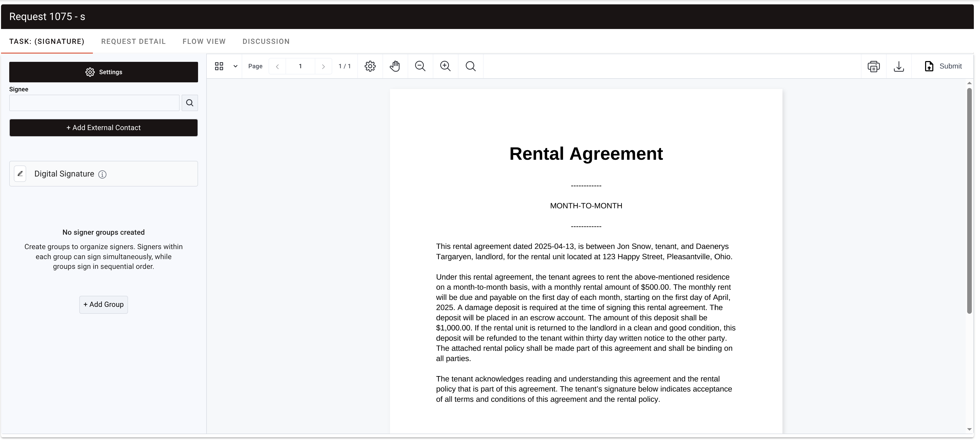The width and height of the screenshot is (980, 441).
Task: Open the viewer settings gear in the toolbar
Action: [370, 66]
